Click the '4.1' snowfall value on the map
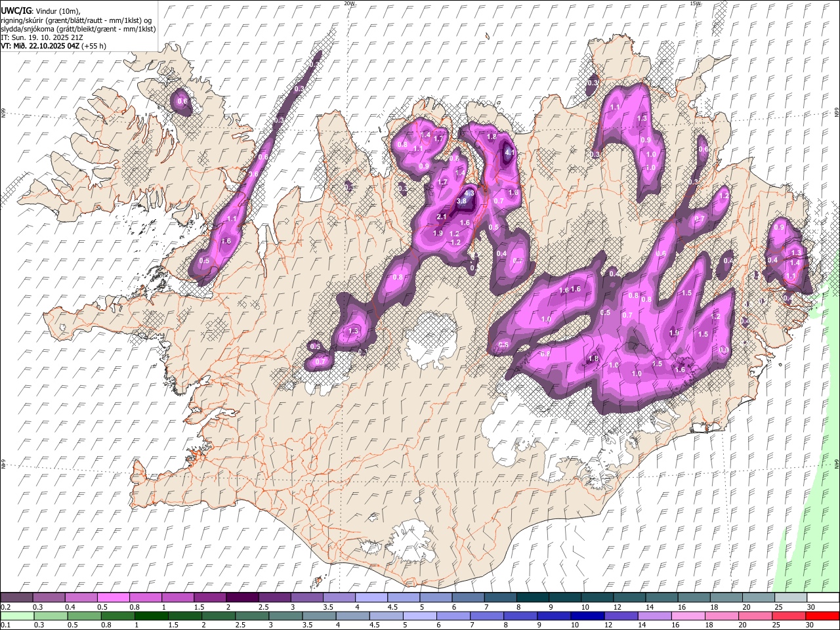Screen dimensions: 840x630 (510, 152)
